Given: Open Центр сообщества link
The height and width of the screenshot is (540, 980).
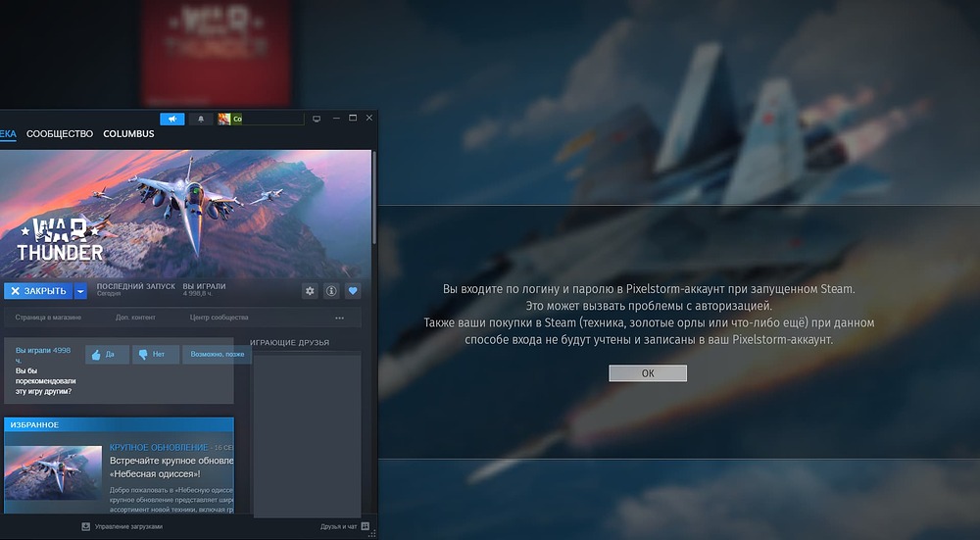Looking at the screenshot, I should tap(219, 318).
